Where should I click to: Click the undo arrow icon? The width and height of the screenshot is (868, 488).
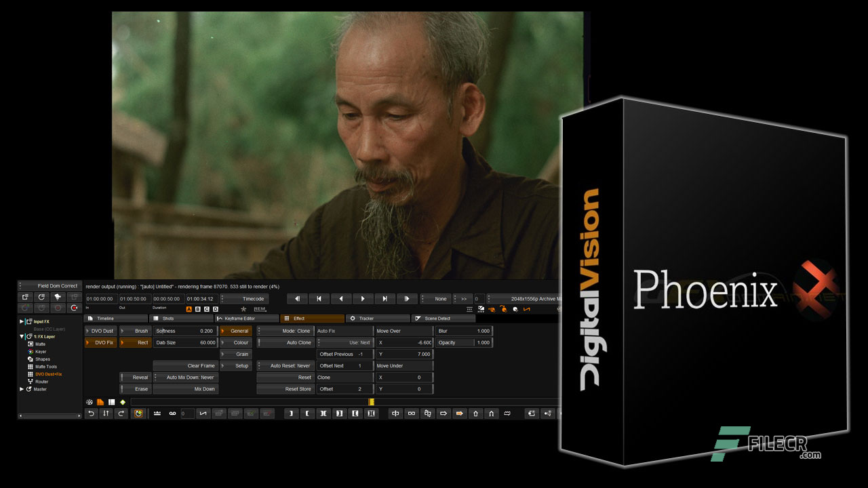point(92,413)
